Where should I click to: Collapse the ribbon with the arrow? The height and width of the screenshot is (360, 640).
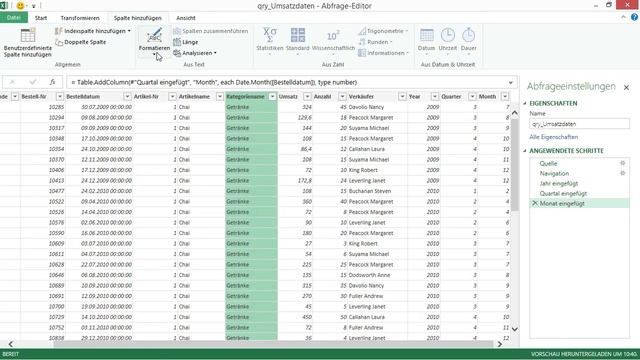pyautogui.click(x=623, y=17)
